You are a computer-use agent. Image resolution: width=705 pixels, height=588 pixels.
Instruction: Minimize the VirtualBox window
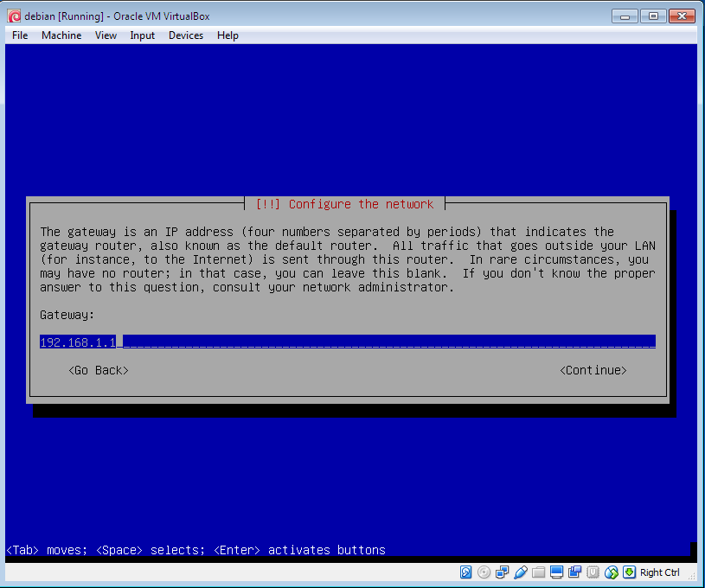coord(625,16)
